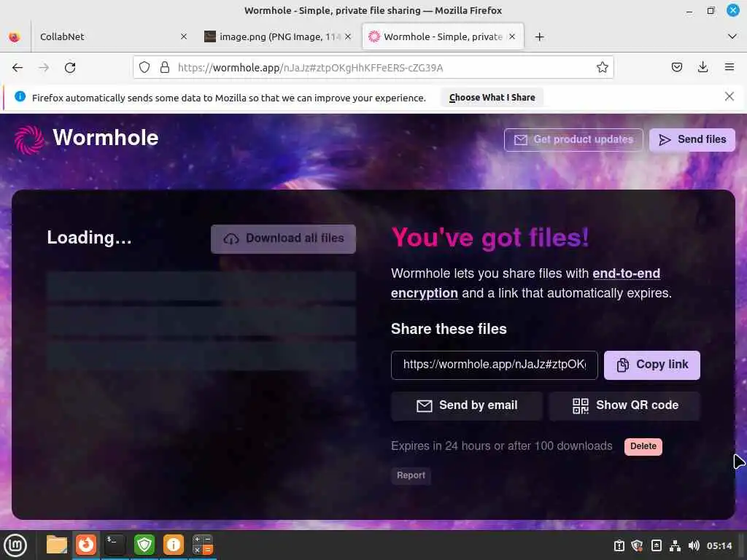Screen dimensions: 747x560
Task: Open the Files folder in taskbar
Action: pyautogui.click(x=57, y=545)
